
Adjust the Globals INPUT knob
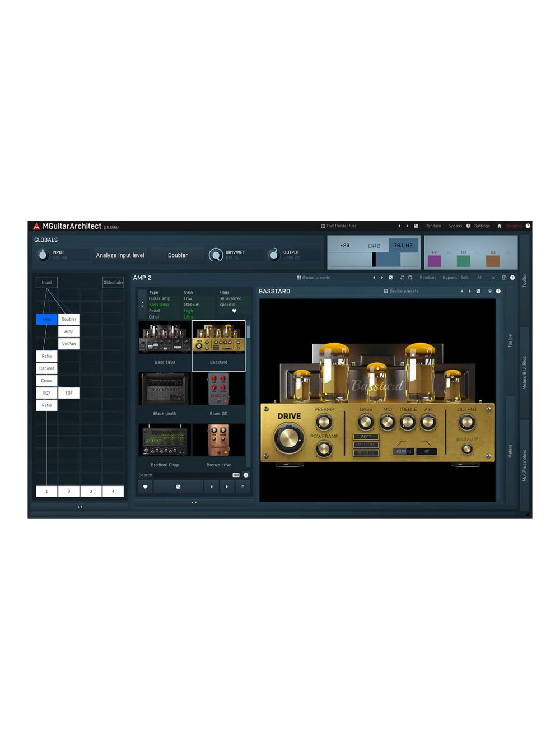click(43, 255)
